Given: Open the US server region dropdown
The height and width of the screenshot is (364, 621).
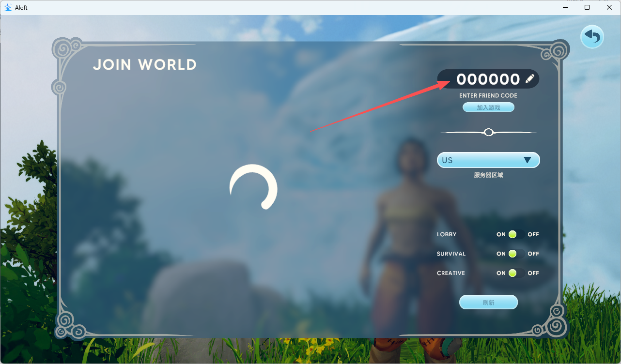Looking at the screenshot, I should (x=488, y=160).
